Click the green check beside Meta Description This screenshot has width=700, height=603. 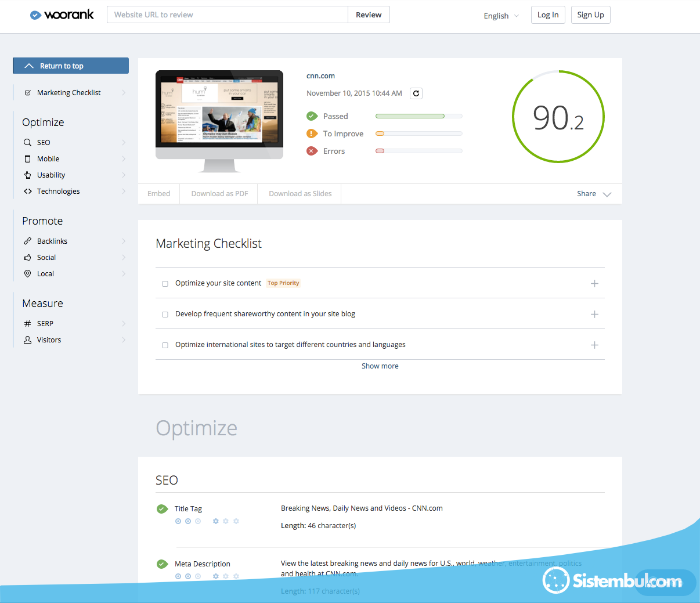163,564
